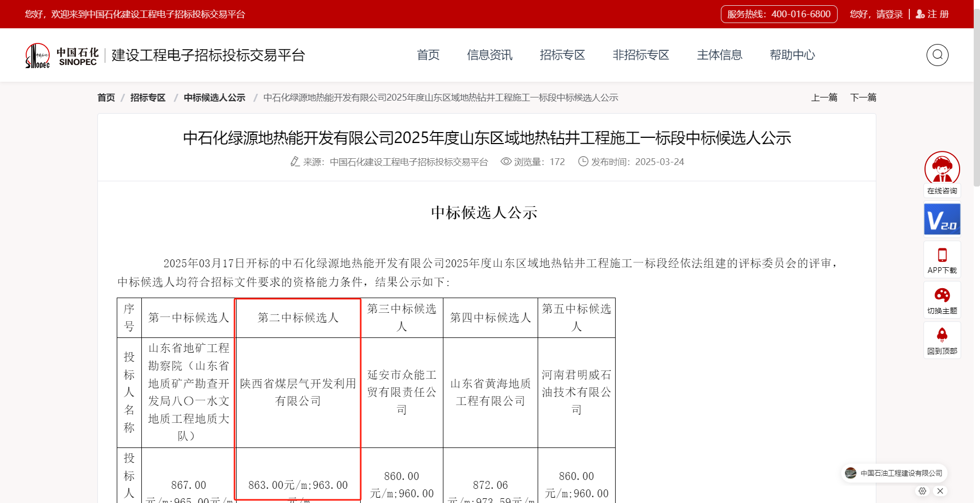Click the 中标候选人公示 heading
The image size is (980, 503).
click(484, 213)
